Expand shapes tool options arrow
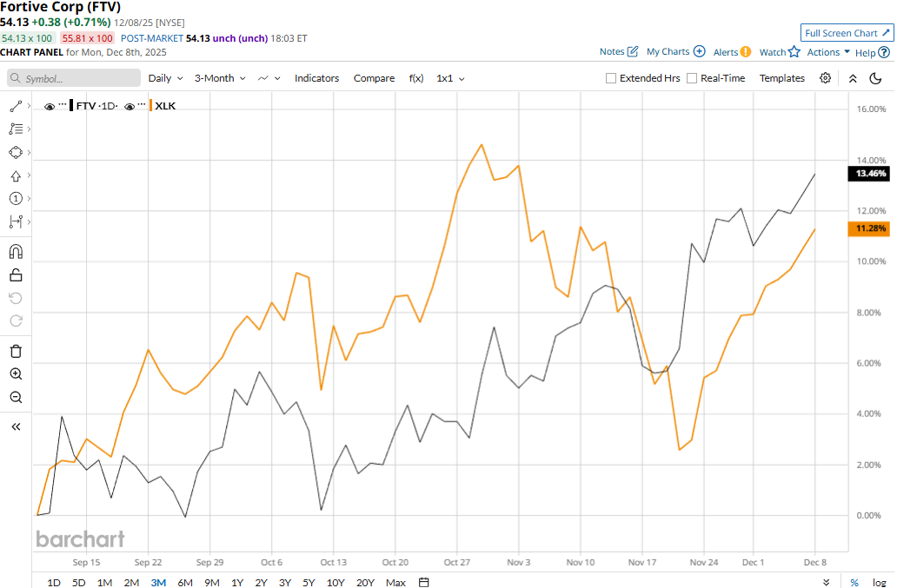Screen dimensions: 897x588 click(x=29, y=153)
